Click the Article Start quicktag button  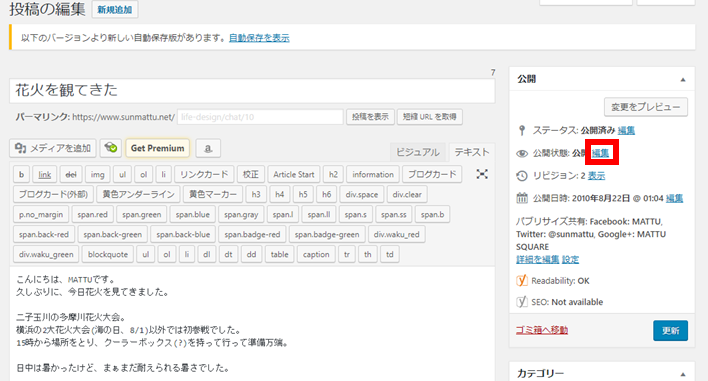point(294,174)
